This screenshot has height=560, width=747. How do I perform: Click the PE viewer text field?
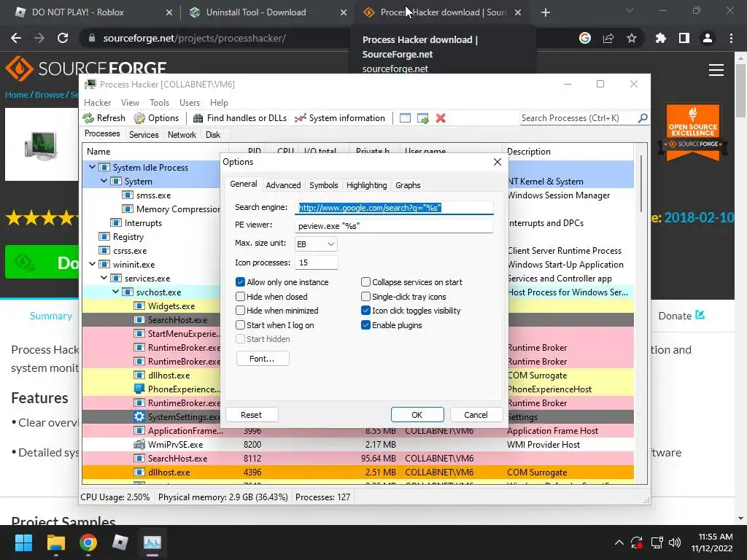tap(393, 226)
